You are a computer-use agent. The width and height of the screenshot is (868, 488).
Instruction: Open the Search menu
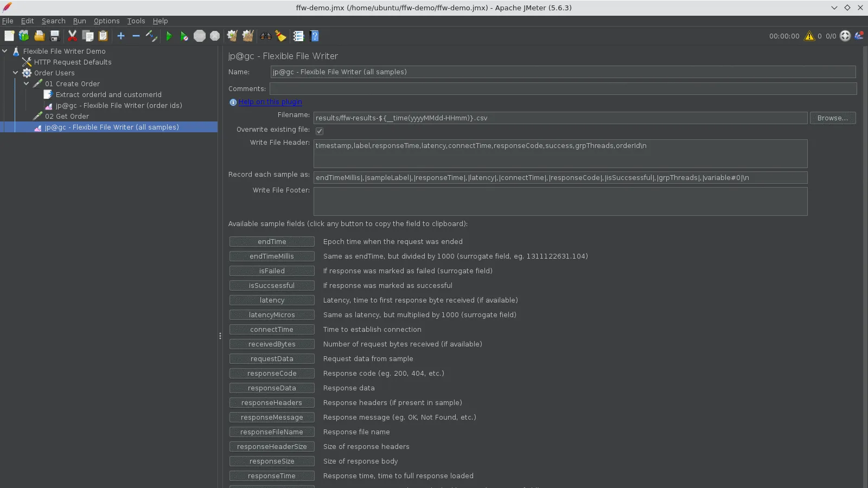pyautogui.click(x=53, y=21)
